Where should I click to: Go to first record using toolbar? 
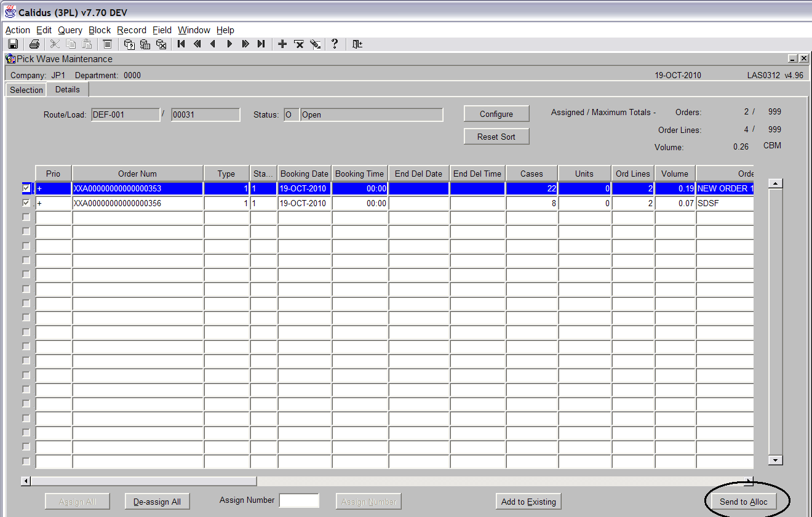pyautogui.click(x=181, y=44)
